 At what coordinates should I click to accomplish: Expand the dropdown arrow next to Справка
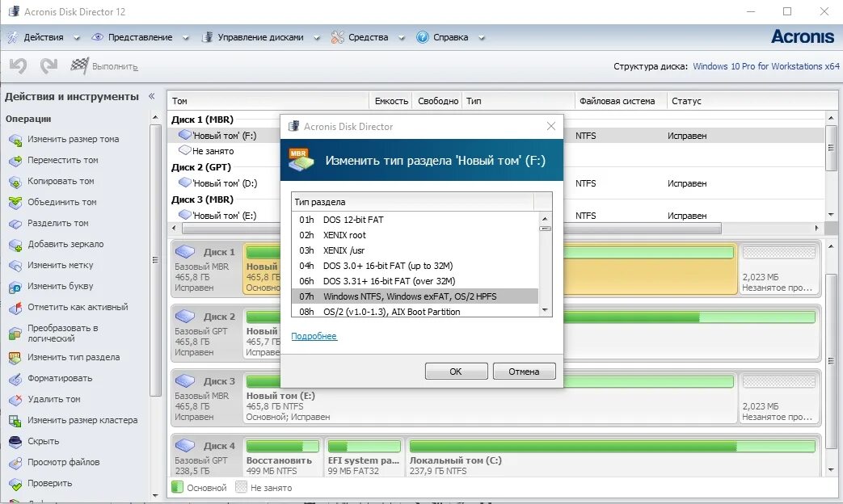click(x=481, y=38)
